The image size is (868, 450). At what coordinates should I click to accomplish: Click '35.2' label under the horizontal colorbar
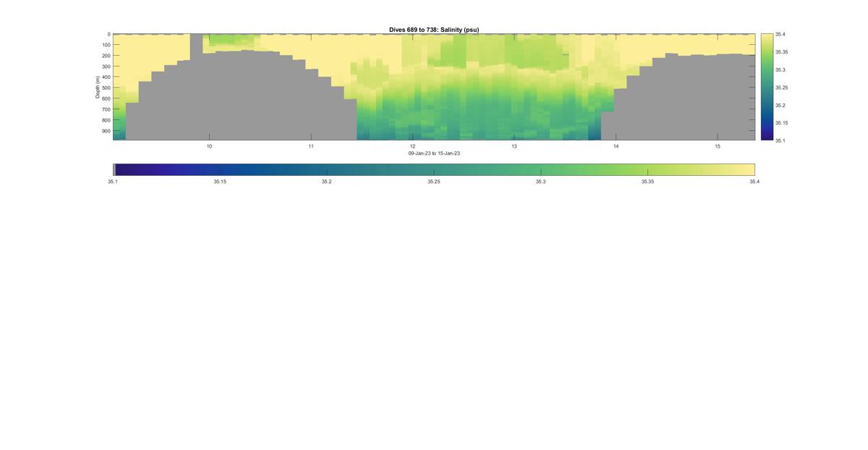coord(327,182)
